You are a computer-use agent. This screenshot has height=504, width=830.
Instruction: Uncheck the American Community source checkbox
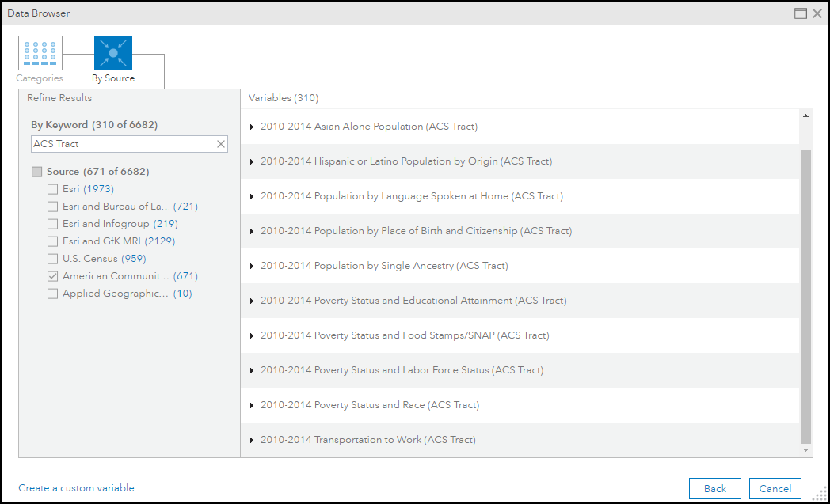52,276
